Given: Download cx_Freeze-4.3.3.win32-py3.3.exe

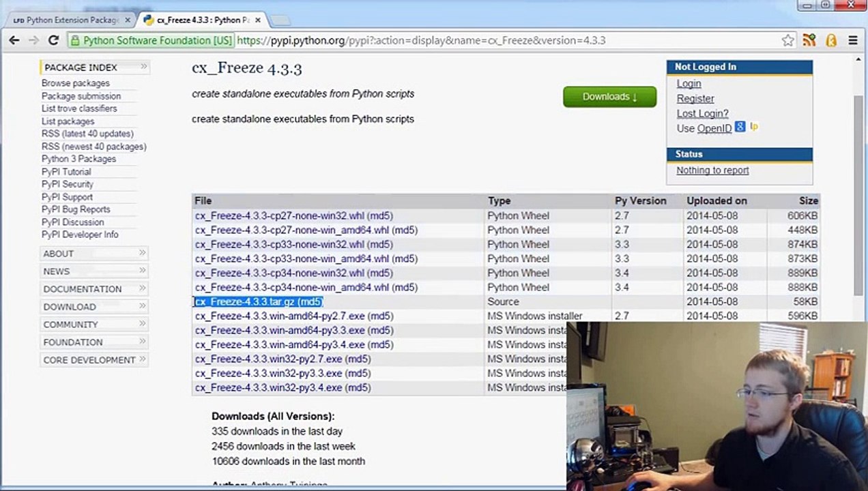Looking at the screenshot, I should coord(269,373).
